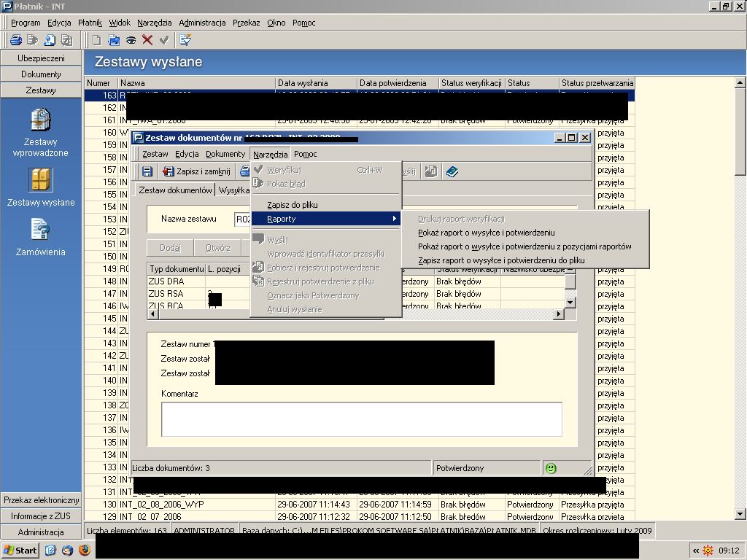Image resolution: width=747 pixels, height=560 pixels.
Task: Click the main list scrollbar up arrow
Action: pyautogui.click(x=740, y=82)
